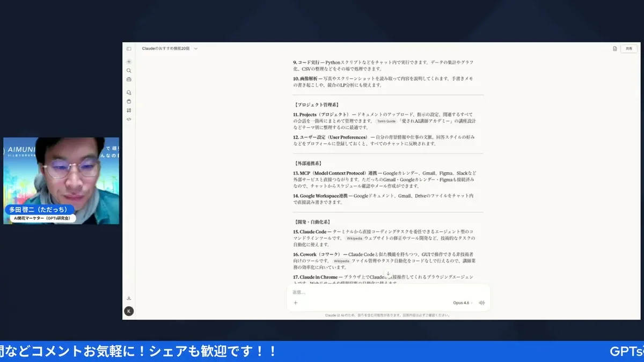The height and width of the screenshot is (362, 644).
Task: Click item 13. MCP（Model Context Protocol）連携
Action: (x=384, y=180)
